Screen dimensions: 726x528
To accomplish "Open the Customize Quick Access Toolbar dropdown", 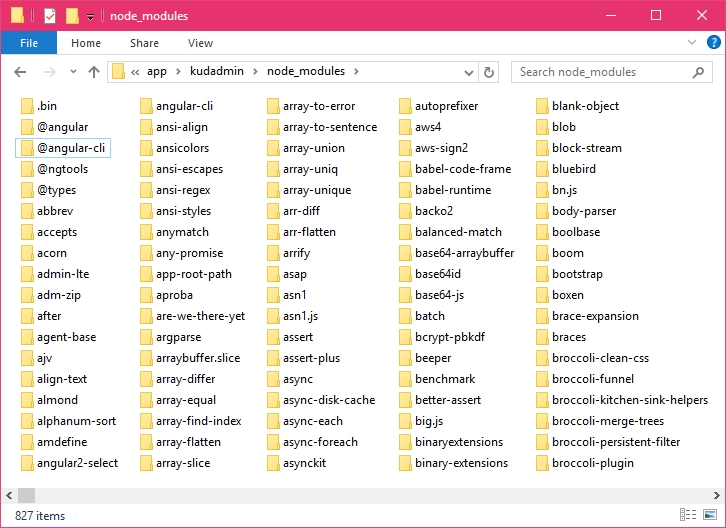I will [x=91, y=17].
